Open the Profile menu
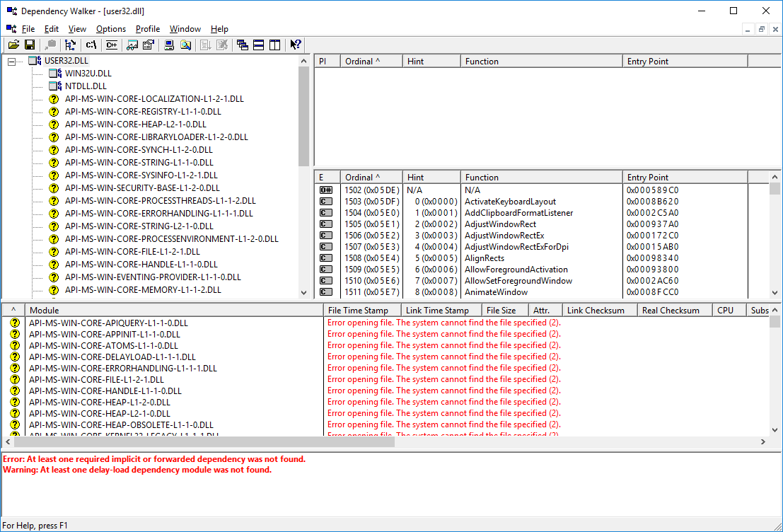Image resolution: width=783 pixels, height=532 pixels. [x=148, y=29]
